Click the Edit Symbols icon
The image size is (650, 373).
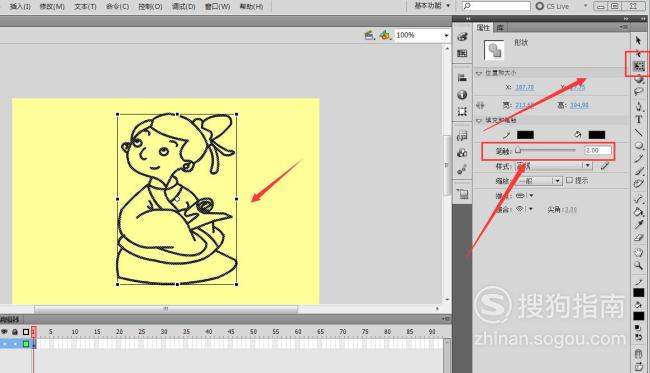[x=385, y=35]
